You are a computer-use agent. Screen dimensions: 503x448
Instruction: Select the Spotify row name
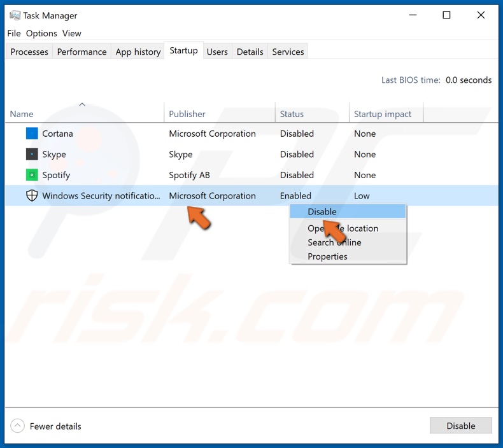[x=56, y=176]
